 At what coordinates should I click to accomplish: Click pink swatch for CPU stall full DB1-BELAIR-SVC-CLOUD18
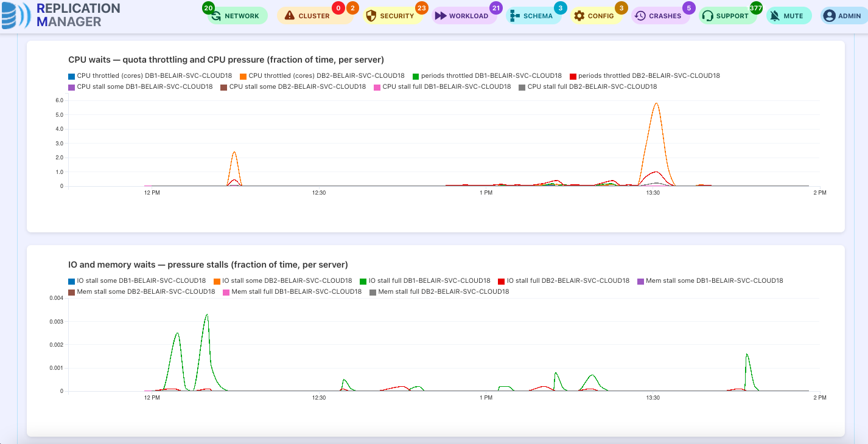point(377,87)
